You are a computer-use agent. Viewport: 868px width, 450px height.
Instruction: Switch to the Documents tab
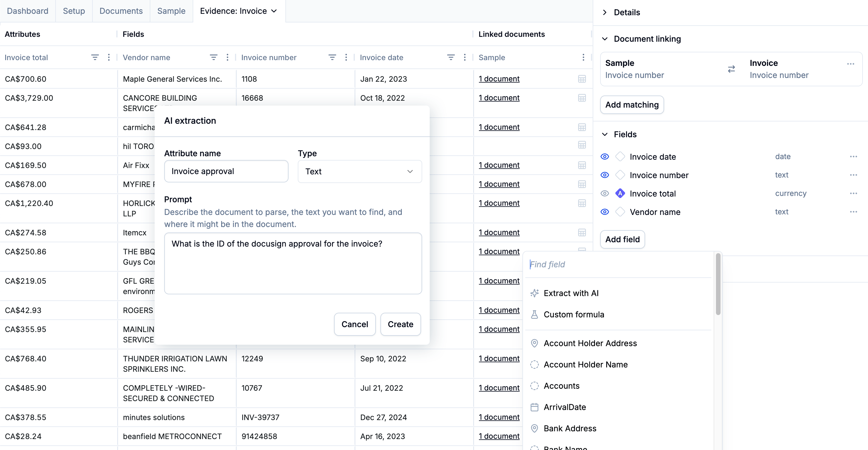[x=121, y=11]
